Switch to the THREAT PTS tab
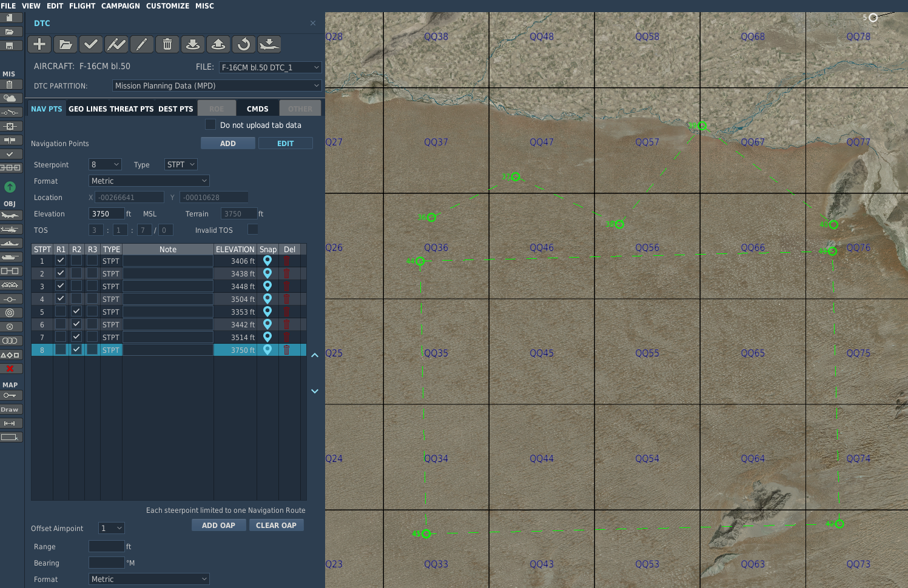Image resolution: width=908 pixels, height=588 pixels. coord(131,109)
